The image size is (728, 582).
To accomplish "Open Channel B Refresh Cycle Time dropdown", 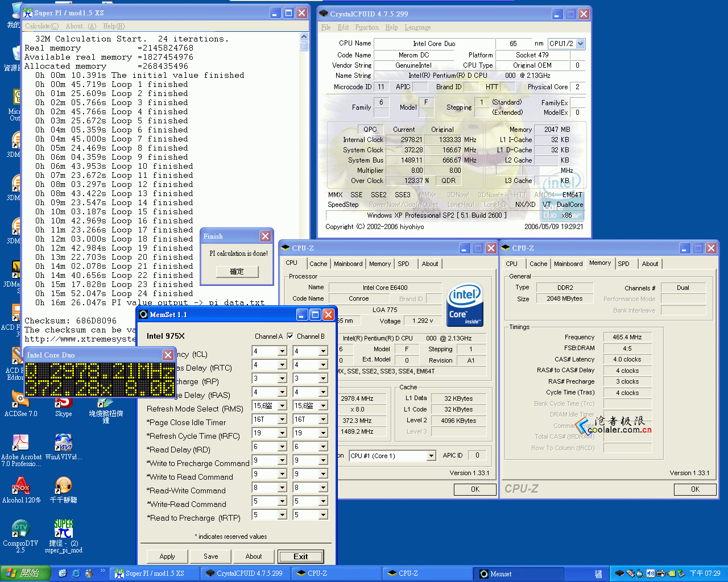I will click(x=323, y=433).
